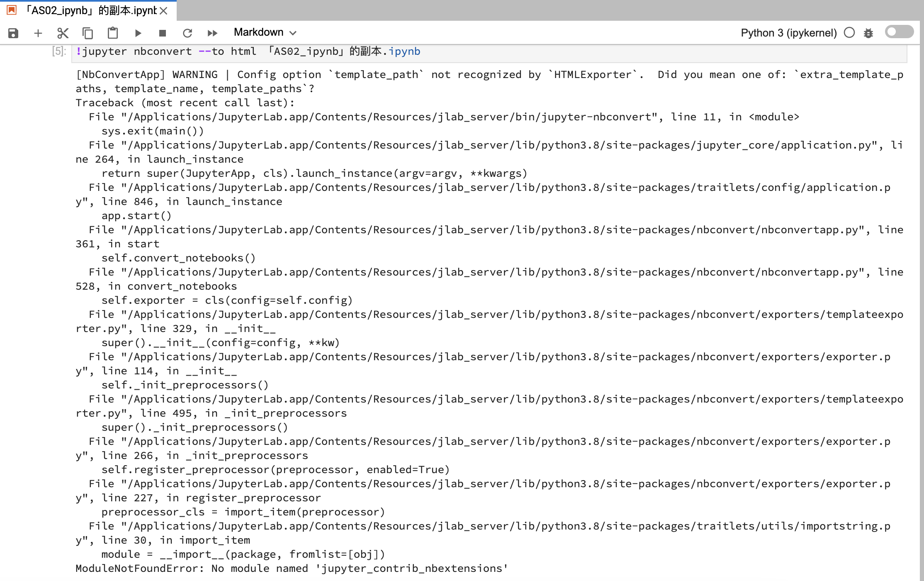The width and height of the screenshot is (924, 581).
Task: Restart the kernel with the circular arrow
Action: (x=187, y=33)
